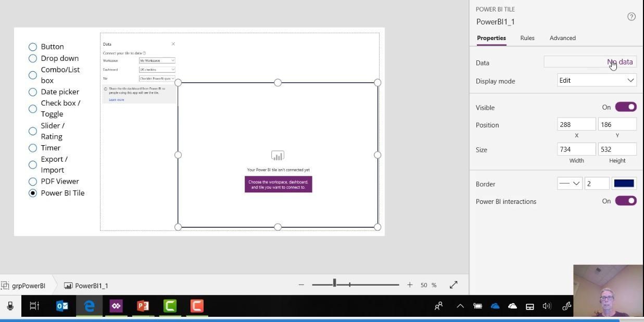644x322 pixels.
Task: Click the presenter webcam thumbnail
Action: point(608,291)
